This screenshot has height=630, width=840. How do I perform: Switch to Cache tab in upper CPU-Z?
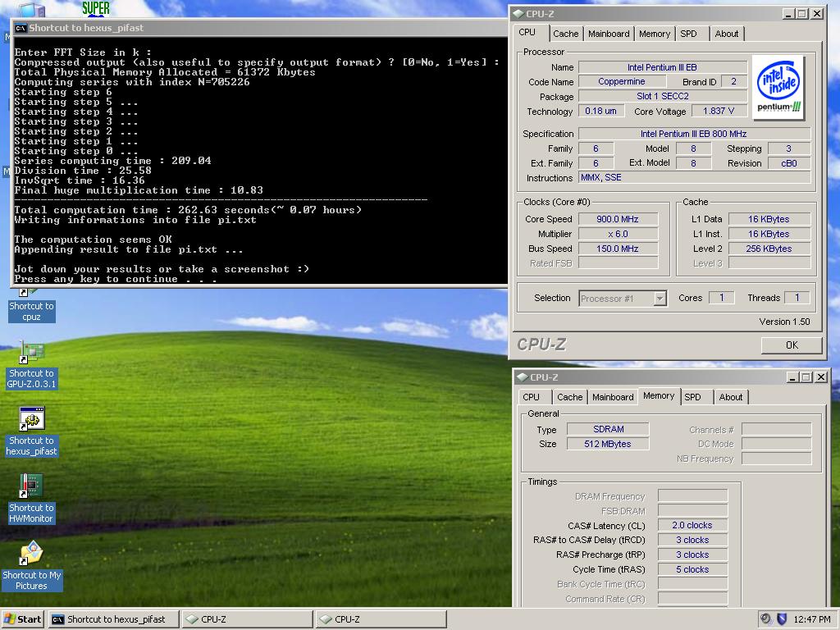(566, 34)
